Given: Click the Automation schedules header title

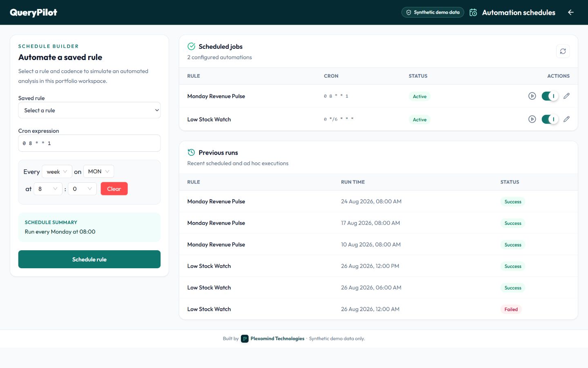Looking at the screenshot, I should click(519, 13).
